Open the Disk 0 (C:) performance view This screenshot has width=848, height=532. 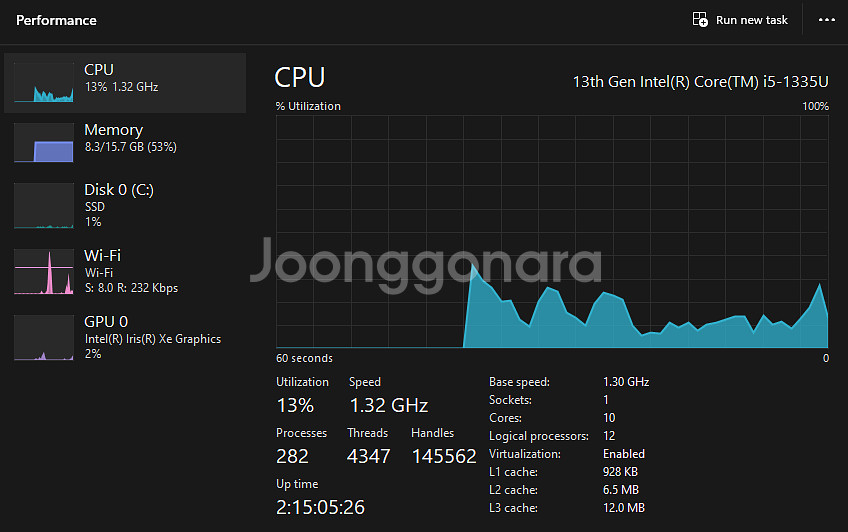click(125, 205)
